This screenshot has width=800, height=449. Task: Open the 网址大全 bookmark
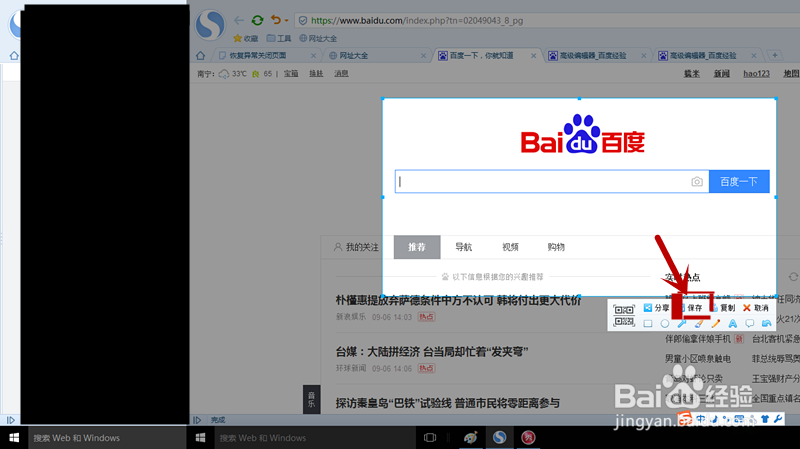[318, 38]
